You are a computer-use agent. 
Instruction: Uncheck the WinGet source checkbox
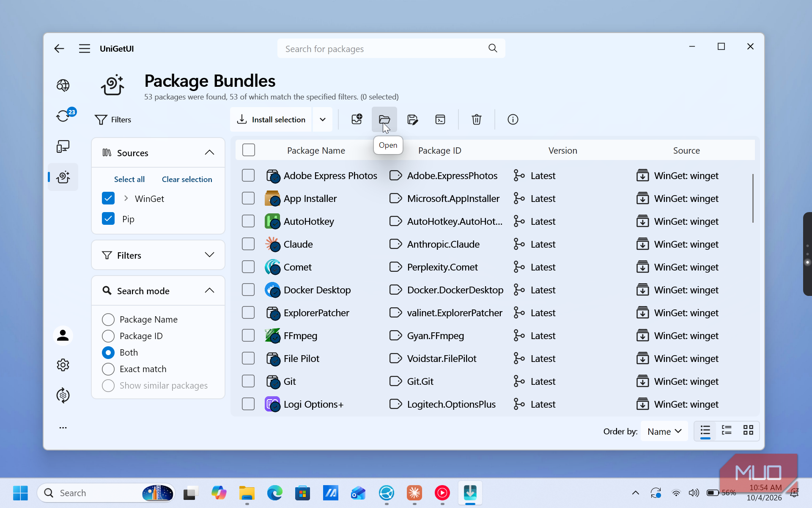pyautogui.click(x=108, y=199)
